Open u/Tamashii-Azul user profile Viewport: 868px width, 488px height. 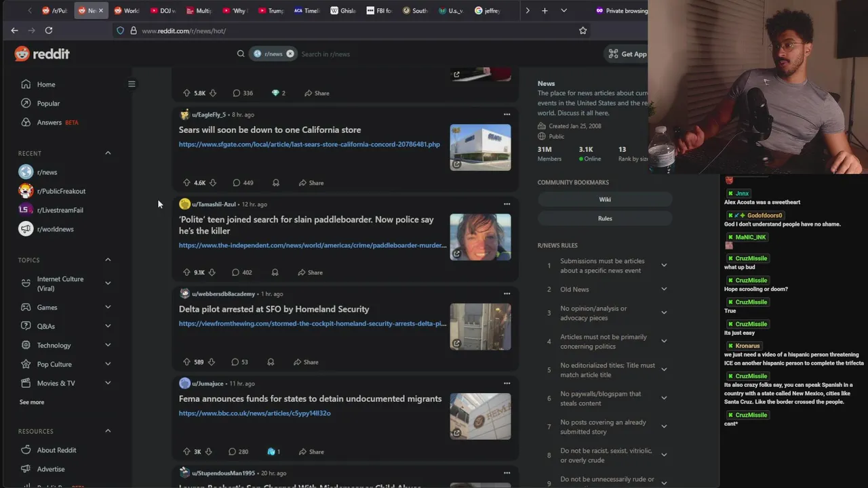pyautogui.click(x=214, y=204)
